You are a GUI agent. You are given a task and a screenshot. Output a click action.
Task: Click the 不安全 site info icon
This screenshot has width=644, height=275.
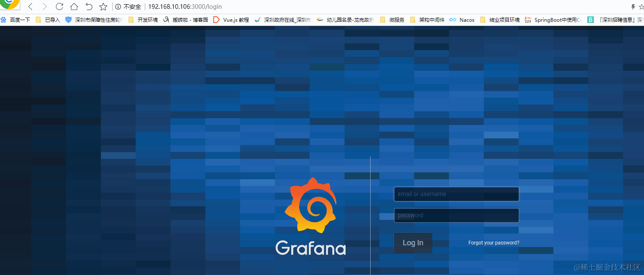point(118,7)
